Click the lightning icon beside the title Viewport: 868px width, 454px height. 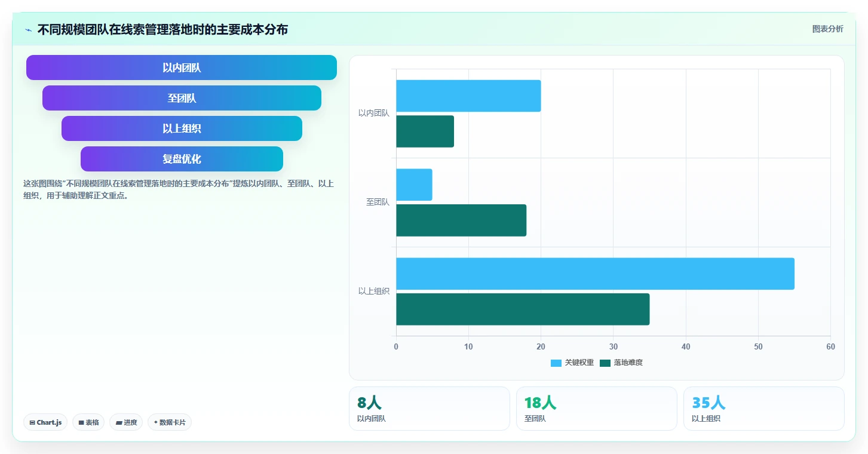tap(28, 30)
